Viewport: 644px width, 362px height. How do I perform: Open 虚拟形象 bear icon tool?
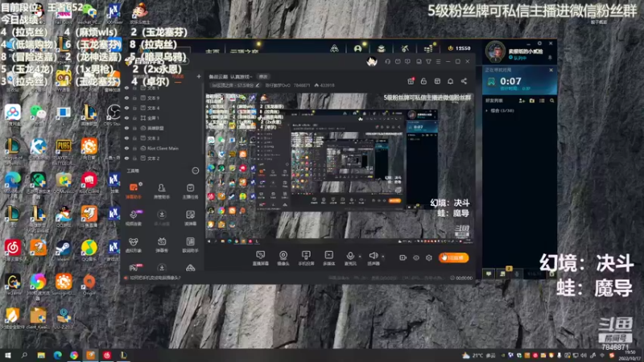point(134,245)
